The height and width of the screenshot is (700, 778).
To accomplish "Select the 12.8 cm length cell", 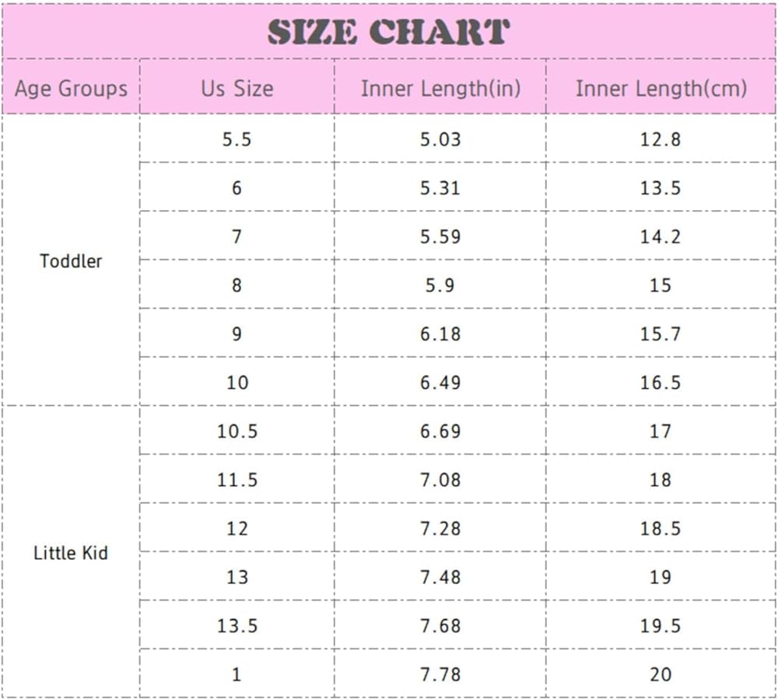I will click(x=661, y=140).
